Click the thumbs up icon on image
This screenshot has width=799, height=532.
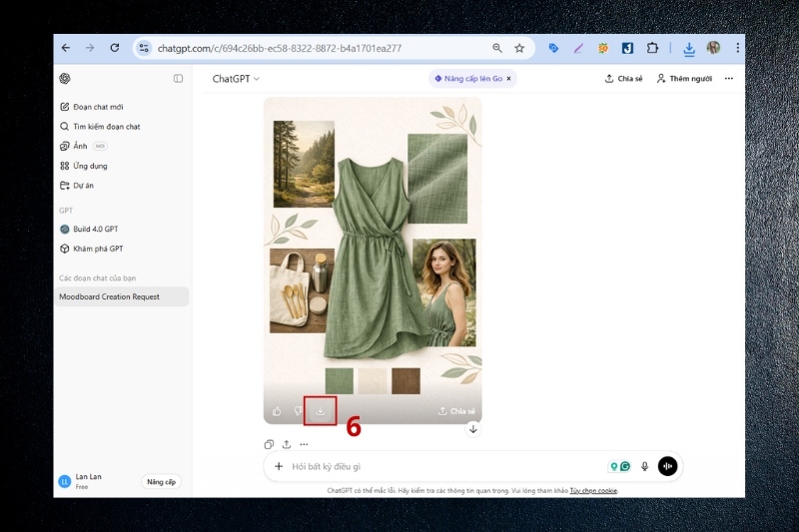[x=277, y=411]
